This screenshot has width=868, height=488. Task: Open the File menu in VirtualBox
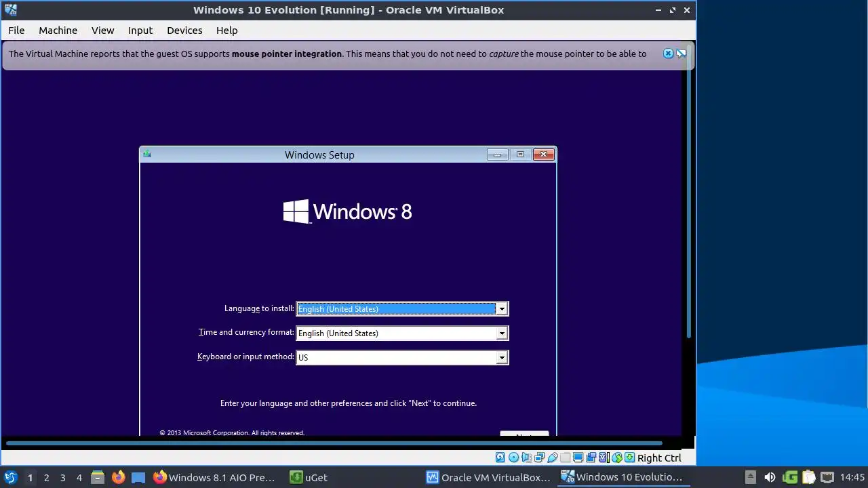(16, 30)
